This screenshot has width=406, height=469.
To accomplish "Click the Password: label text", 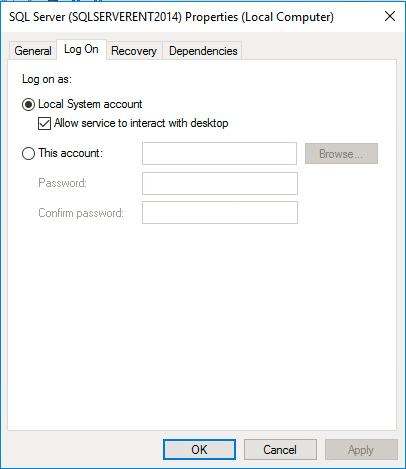I will pyautogui.click(x=62, y=183).
